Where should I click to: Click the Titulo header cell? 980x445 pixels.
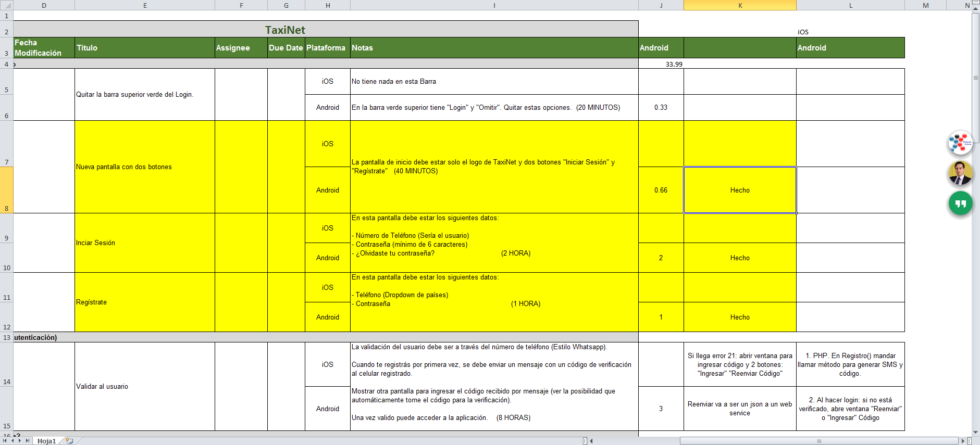(x=145, y=47)
